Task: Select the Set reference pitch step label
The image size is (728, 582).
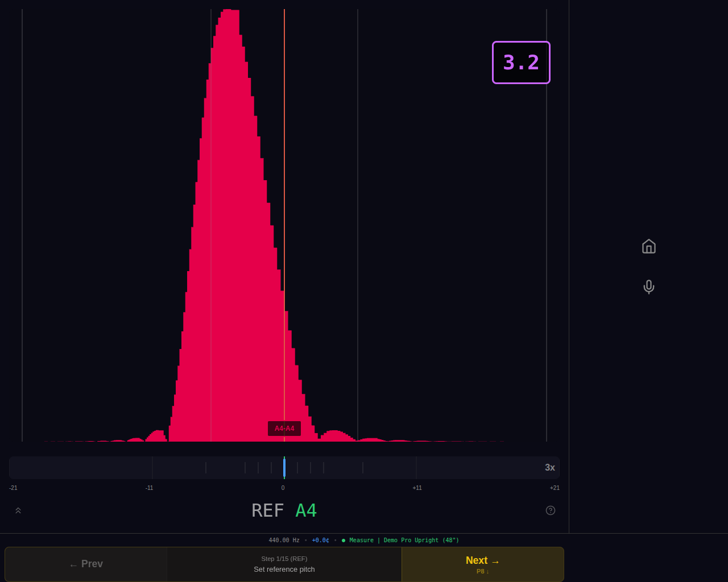Action: pyautogui.click(x=284, y=569)
